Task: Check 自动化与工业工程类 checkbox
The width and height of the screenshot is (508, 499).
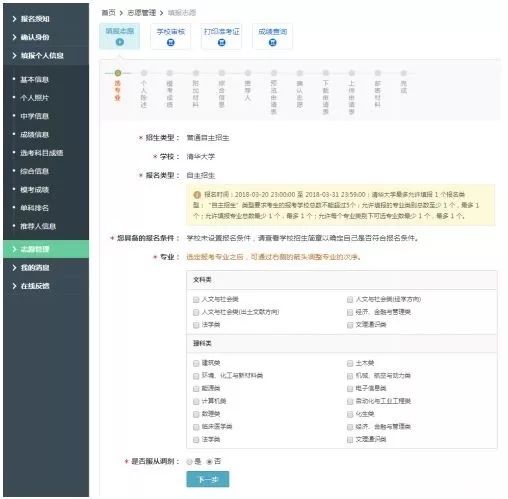Action: pyautogui.click(x=350, y=401)
